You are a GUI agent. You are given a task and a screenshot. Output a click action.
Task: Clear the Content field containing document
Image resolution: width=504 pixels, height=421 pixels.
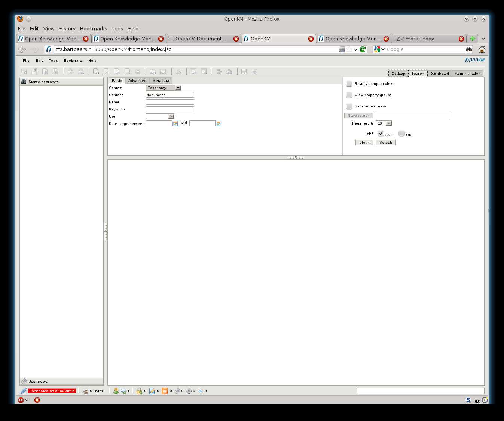170,95
